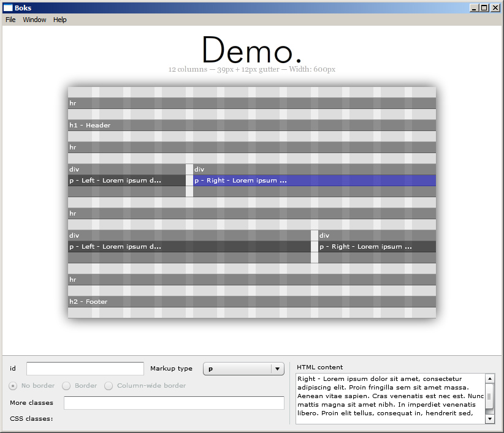Open the Help menu
Viewport: 504px width, 433px height.
pos(59,20)
